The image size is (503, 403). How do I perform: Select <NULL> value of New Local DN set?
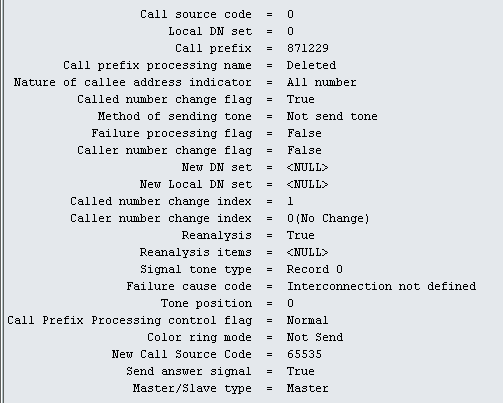pyautogui.click(x=307, y=184)
